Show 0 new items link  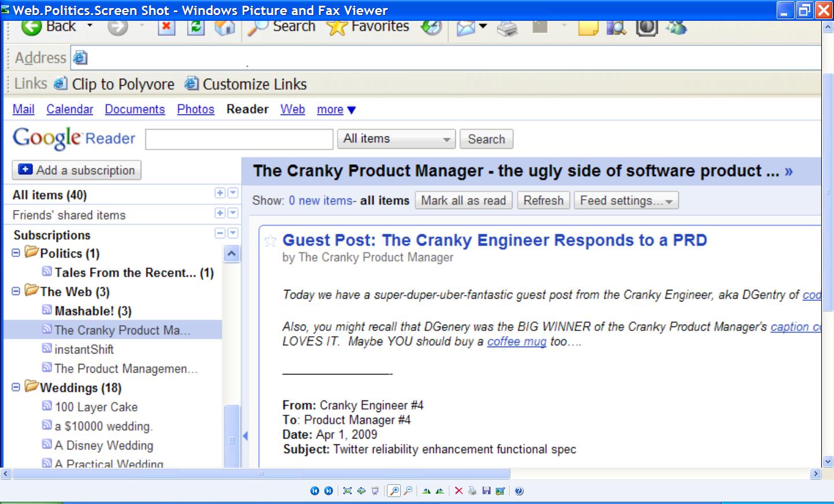pyautogui.click(x=322, y=201)
